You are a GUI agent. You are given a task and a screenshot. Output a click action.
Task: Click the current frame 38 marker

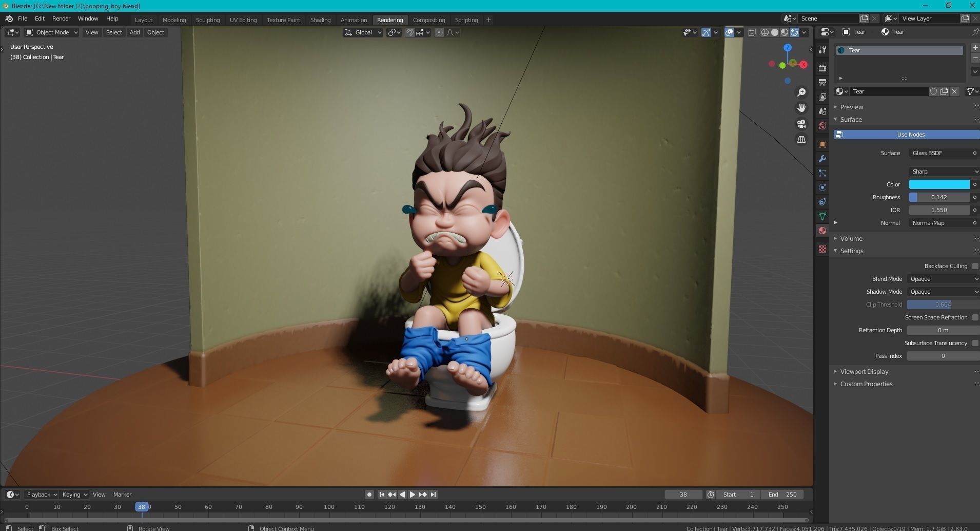click(x=142, y=507)
